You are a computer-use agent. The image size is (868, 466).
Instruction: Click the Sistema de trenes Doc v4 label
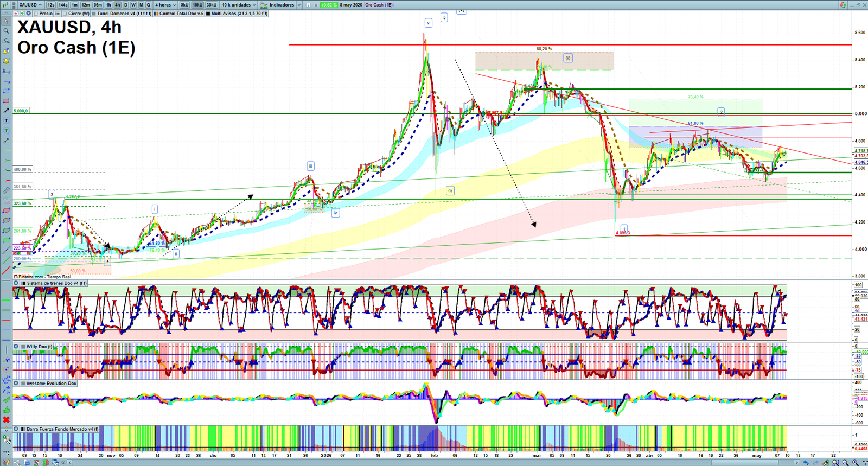coord(56,283)
